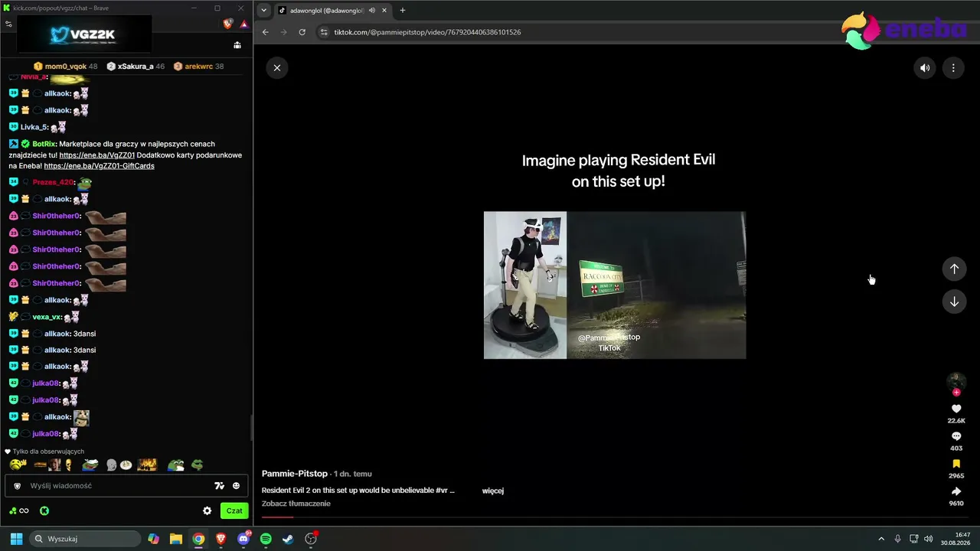Play or pause the Resident Evil video
The width and height of the screenshot is (980, 551).
point(615,285)
